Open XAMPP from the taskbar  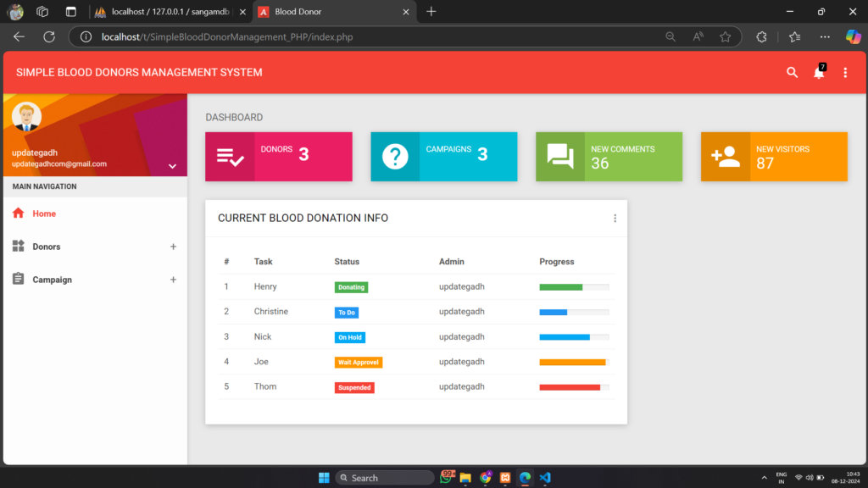click(505, 478)
